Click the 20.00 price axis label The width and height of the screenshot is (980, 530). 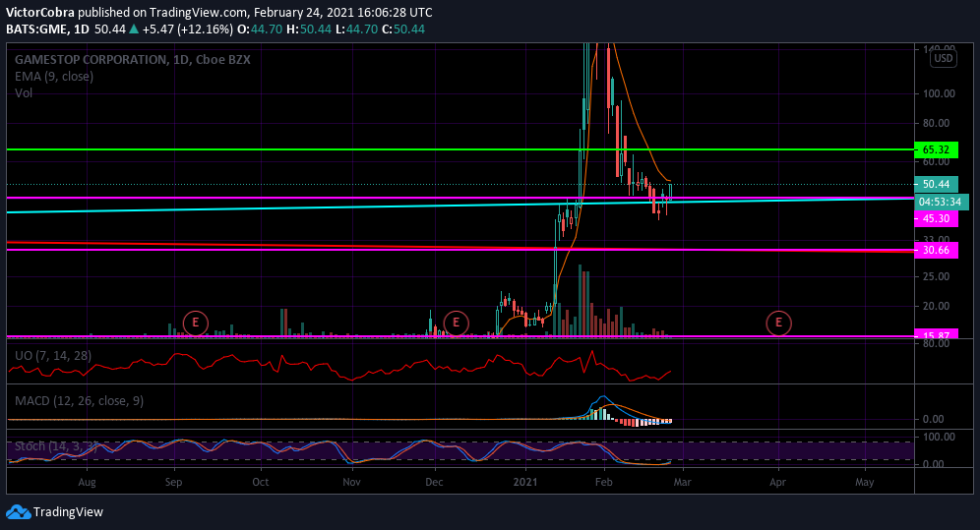click(937, 306)
